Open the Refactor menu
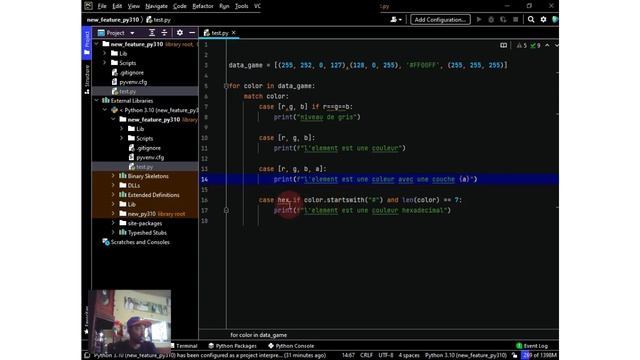This screenshot has width=640, height=360. (x=203, y=6)
